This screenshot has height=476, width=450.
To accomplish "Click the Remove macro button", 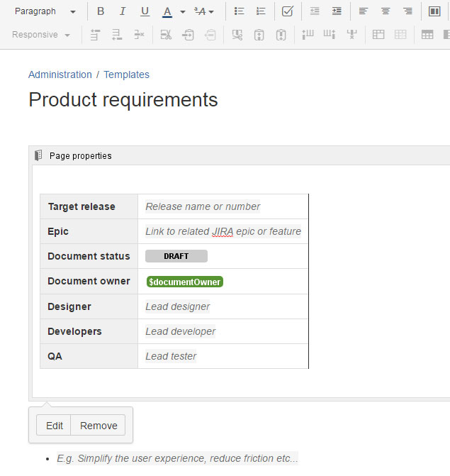I will point(99,426).
